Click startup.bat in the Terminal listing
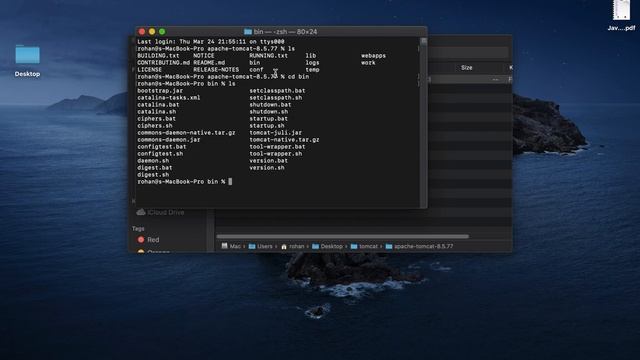Screen dimensions: 640x360 [x=269, y=119]
